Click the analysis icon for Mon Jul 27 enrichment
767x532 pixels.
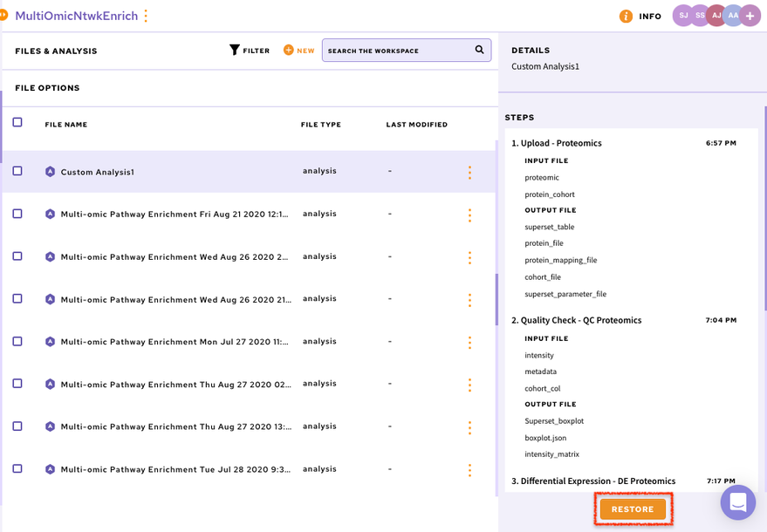[50, 342]
